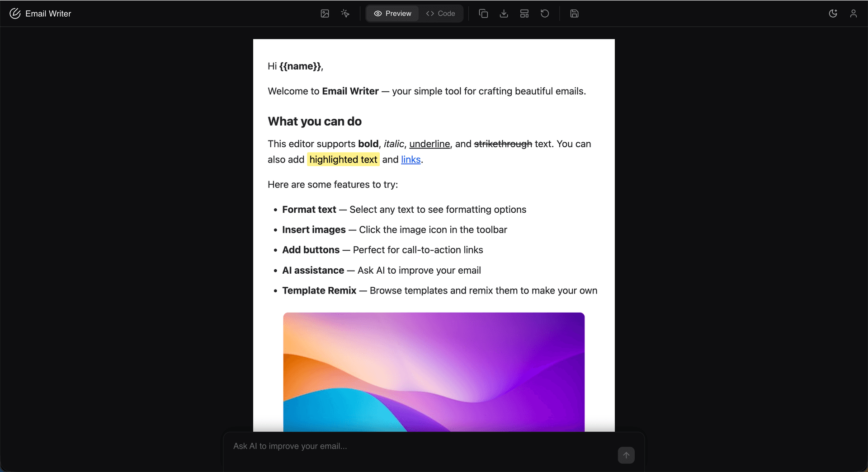868x472 pixels.
Task: Open the user account icon
Action: click(854, 14)
